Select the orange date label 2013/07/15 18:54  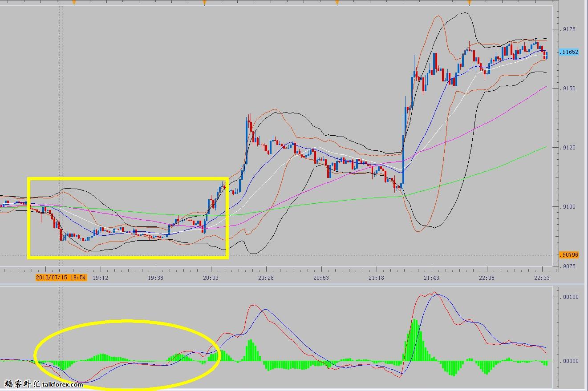click(61, 278)
